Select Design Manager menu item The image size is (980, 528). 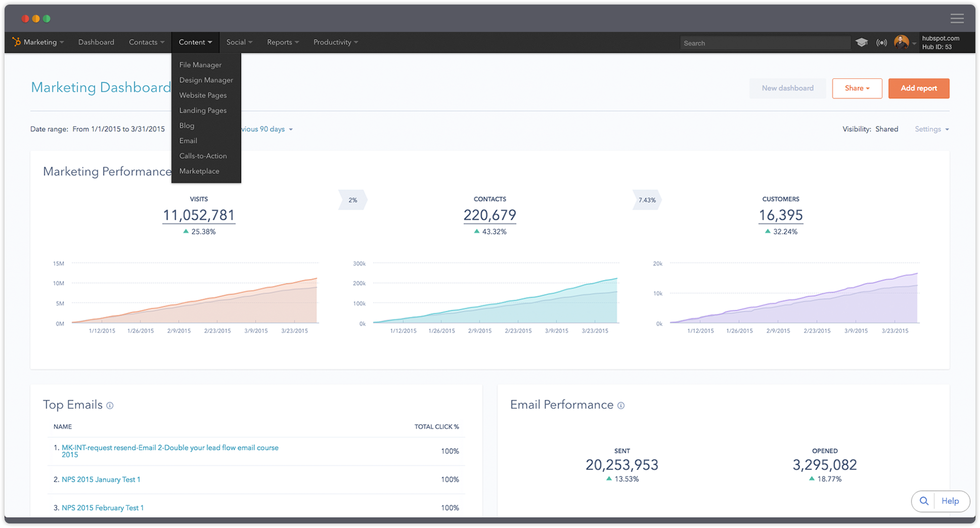point(206,80)
